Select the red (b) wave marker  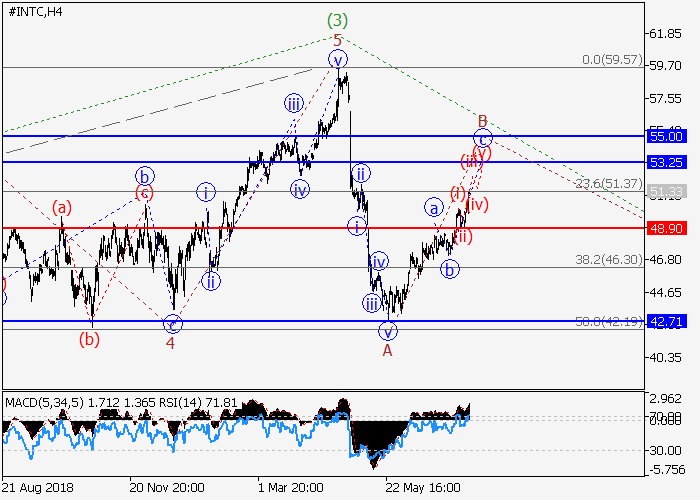click(x=91, y=338)
